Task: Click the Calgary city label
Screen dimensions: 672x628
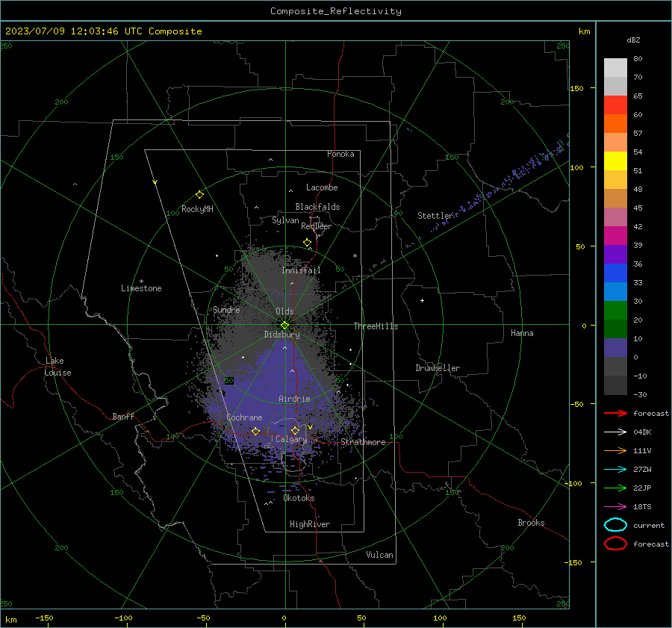Action: coord(291,439)
